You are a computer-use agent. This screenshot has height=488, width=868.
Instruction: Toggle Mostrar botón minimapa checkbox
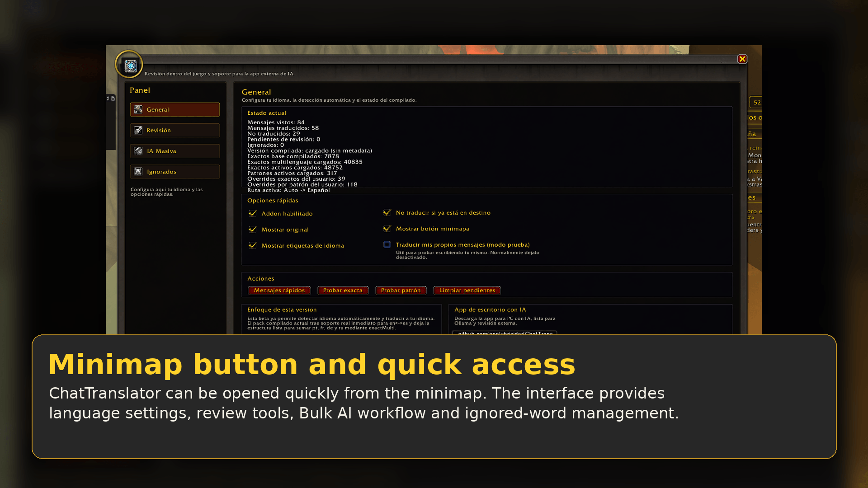(387, 229)
